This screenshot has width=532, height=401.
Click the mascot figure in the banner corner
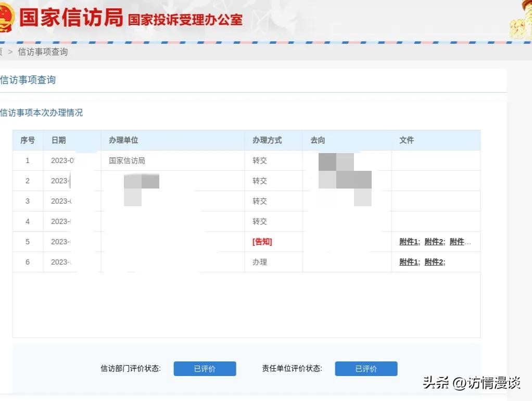point(521,21)
